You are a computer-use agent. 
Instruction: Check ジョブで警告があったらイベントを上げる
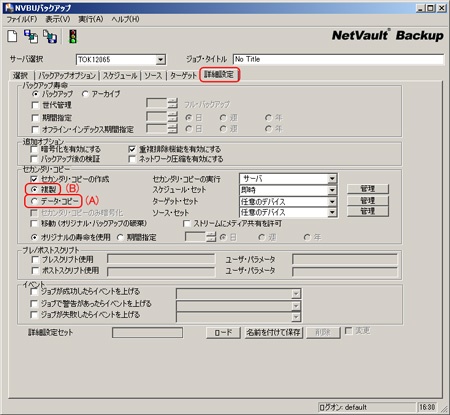(x=34, y=304)
